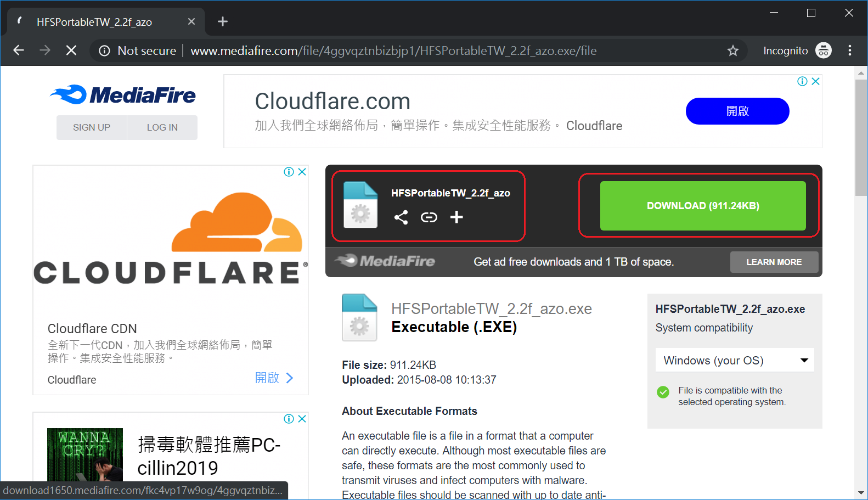Screen dimensions: 868x500
Task: Click the WannaCry ad thumbnail
Action: 85,454
